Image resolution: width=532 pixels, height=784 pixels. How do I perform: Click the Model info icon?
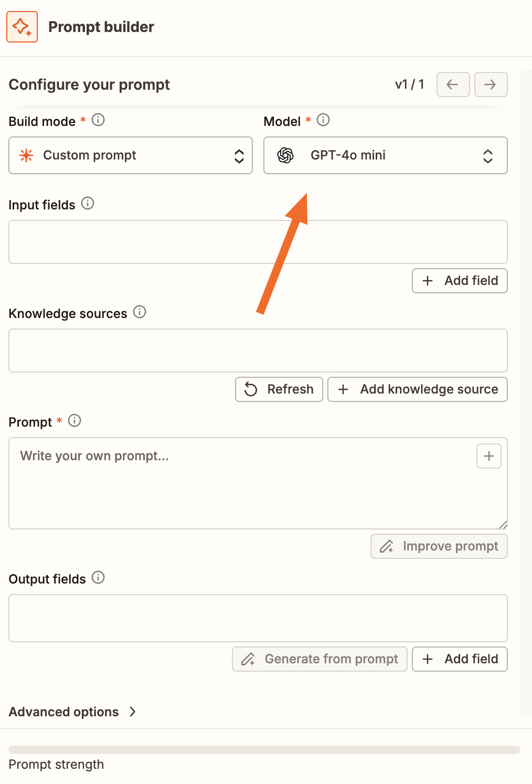click(x=324, y=120)
